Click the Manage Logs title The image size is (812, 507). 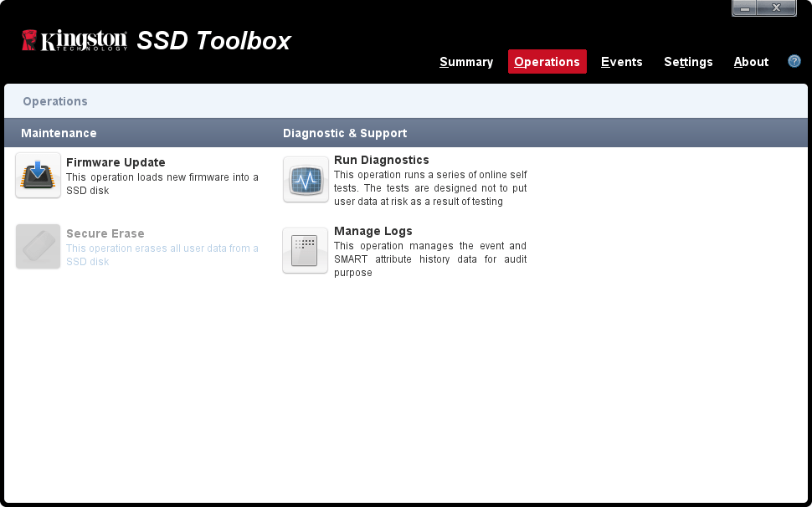coord(373,231)
